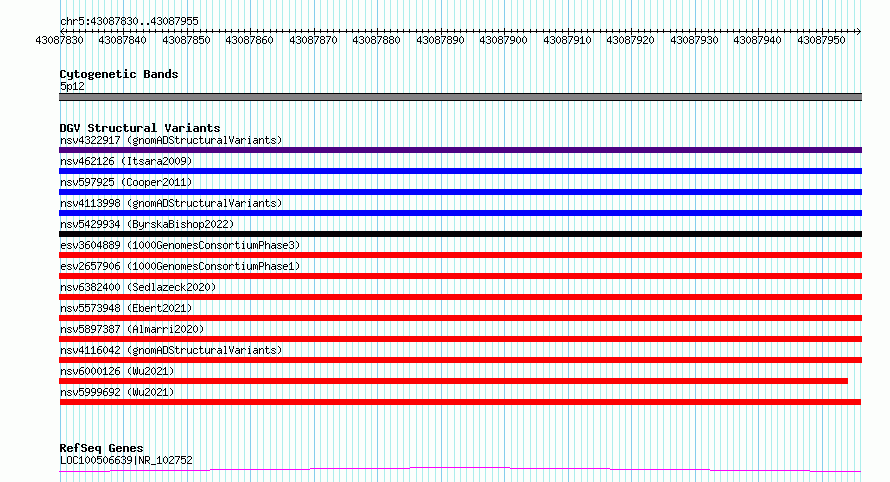Click the 5p12 band label
The image size is (890, 482).
(x=72, y=86)
